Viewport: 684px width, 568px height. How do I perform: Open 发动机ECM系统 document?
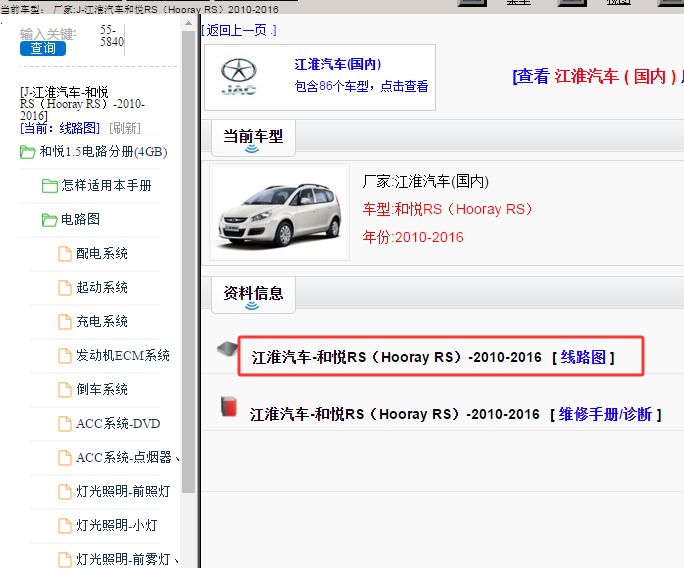point(123,356)
